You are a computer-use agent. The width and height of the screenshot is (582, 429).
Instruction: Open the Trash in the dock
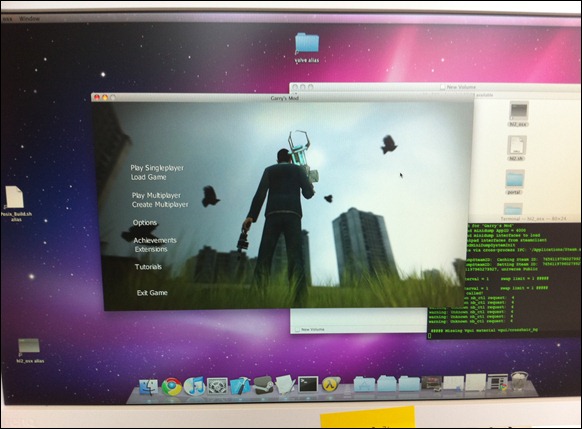(x=519, y=381)
